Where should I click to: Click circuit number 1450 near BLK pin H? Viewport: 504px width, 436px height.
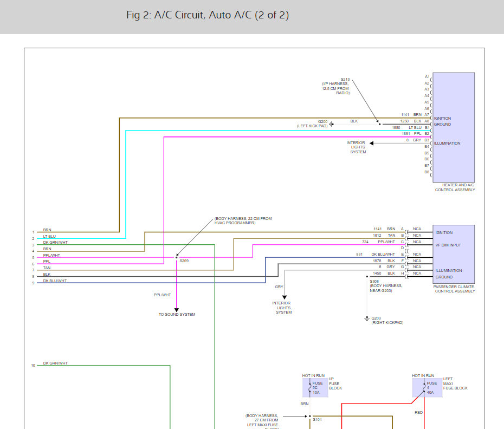[x=377, y=274]
